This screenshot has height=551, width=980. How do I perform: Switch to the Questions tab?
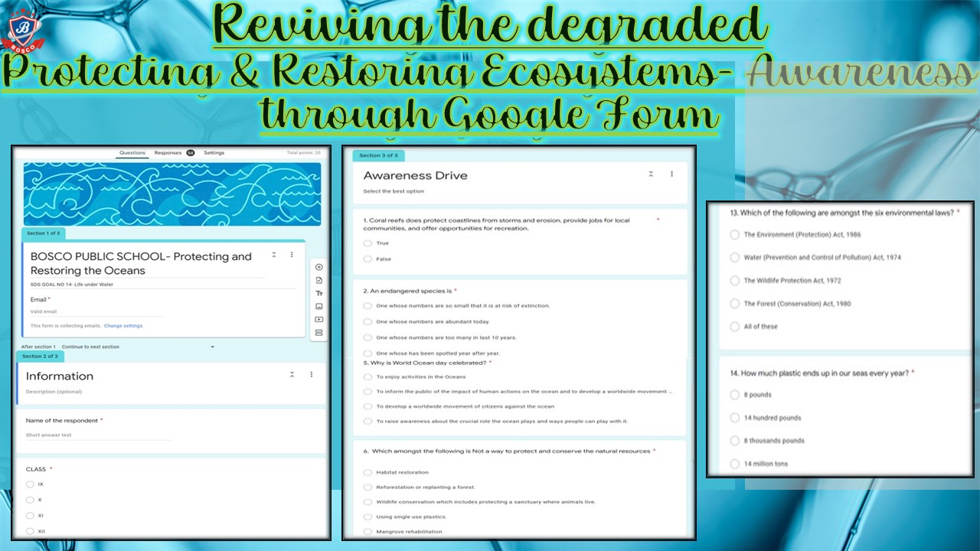(x=132, y=153)
